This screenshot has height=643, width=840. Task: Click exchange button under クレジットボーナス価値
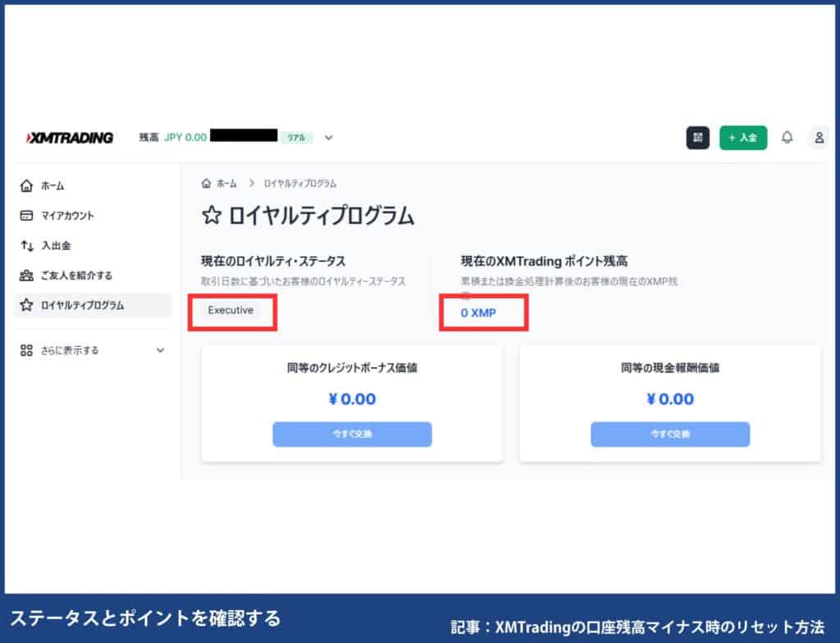pyautogui.click(x=352, y=434)
